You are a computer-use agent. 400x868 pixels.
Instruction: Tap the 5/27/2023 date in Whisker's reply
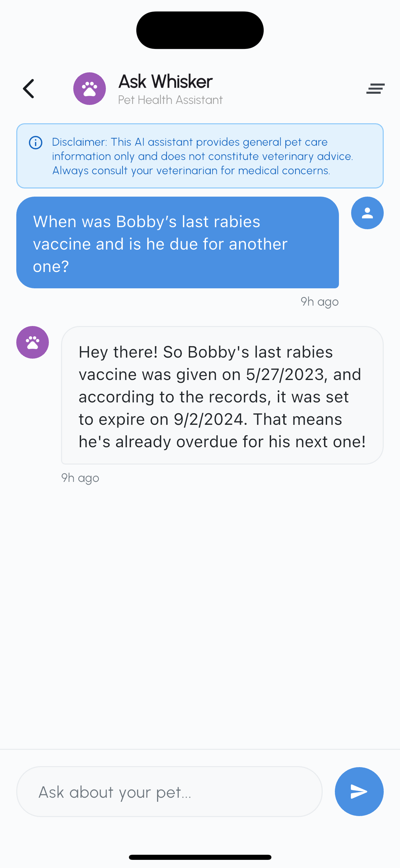point(285,375)
